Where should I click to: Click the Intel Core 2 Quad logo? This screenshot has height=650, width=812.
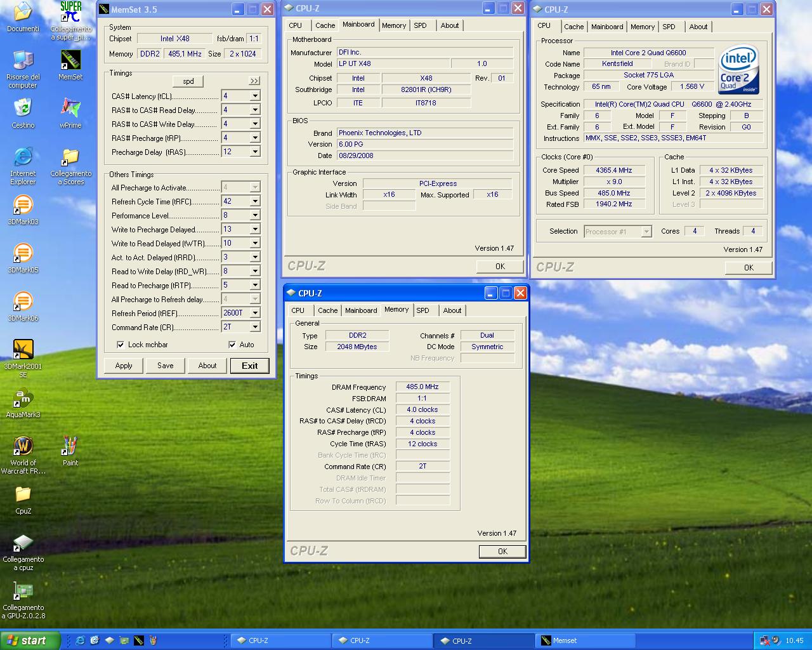[x=739, y=69]
